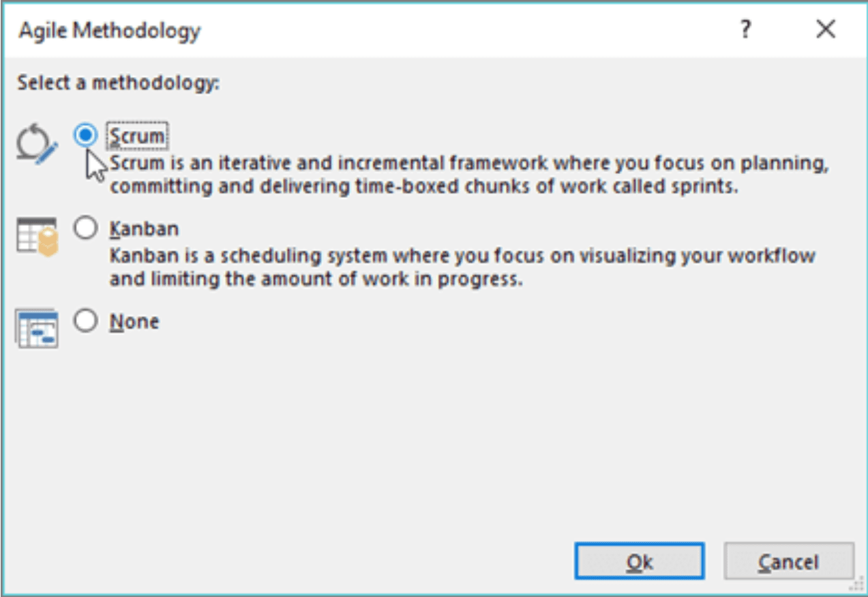
Task: Confirm selection with the Ok button
Action: (x=639, y=562)
